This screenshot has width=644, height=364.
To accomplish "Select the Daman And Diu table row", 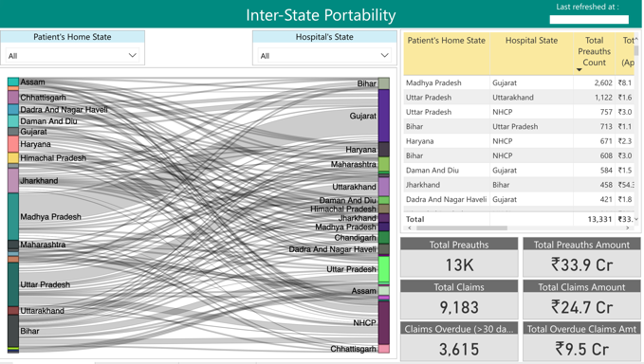I will [519, 171].
